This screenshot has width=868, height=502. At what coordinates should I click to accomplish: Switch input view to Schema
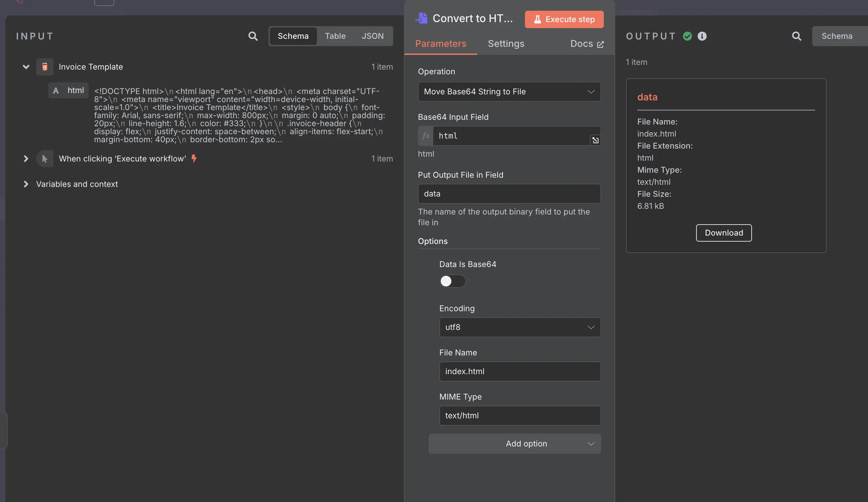[293, 36]
